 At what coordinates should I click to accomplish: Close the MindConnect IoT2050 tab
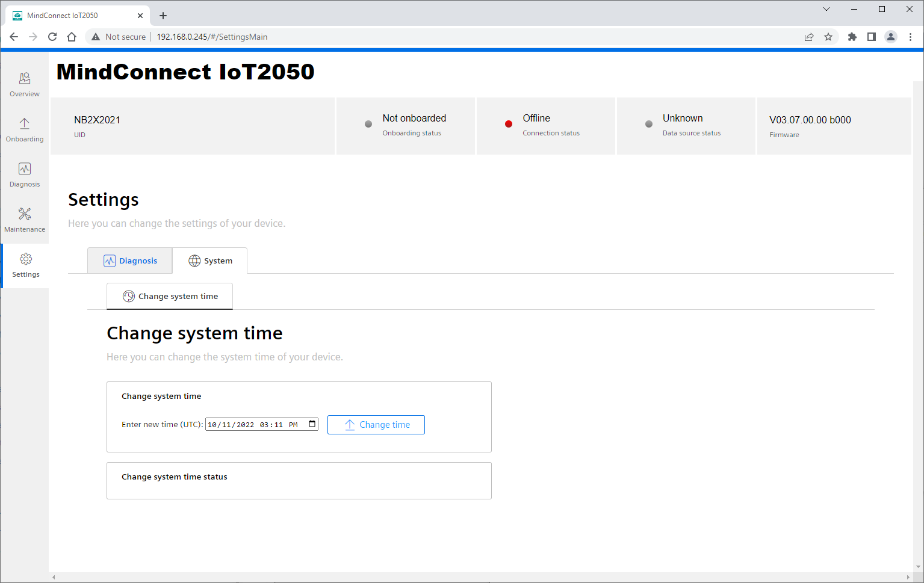click(x=140, y=16)
